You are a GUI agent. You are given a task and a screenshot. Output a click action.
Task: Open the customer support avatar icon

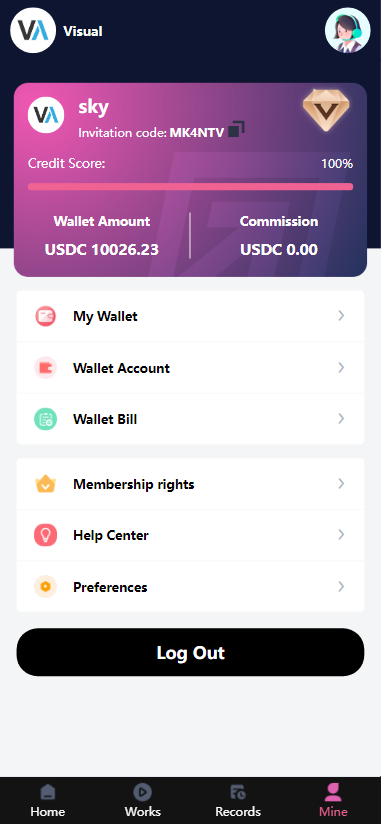click(348, 30)
